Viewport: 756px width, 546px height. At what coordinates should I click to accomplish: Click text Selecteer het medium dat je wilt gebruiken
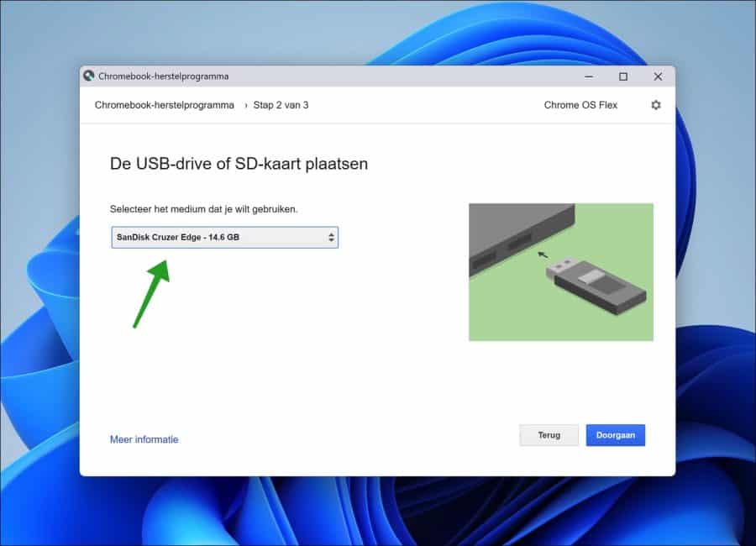[x=204, y=209]
